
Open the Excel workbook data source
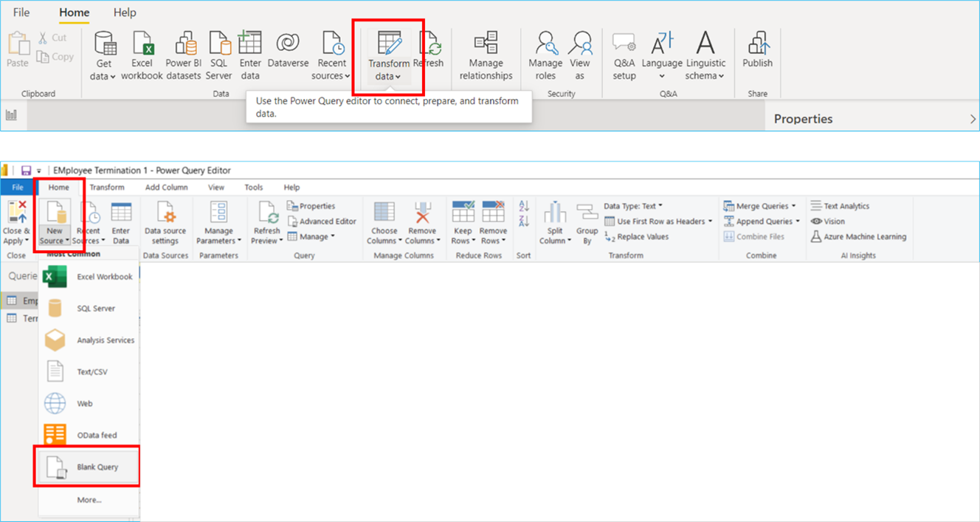142,44
